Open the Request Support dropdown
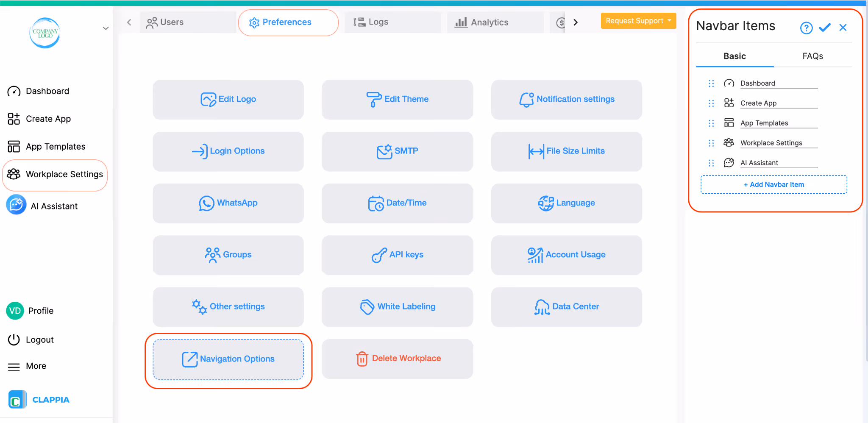868x423 pixels. coord(638,21)
